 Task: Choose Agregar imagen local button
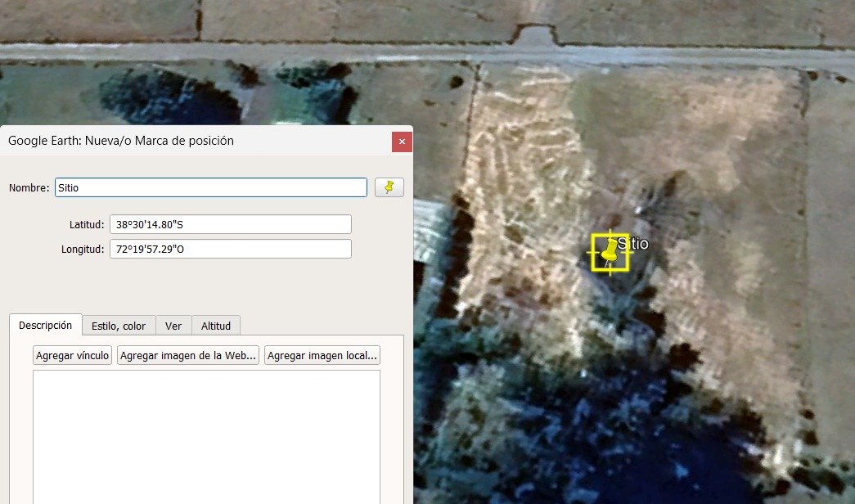pyautogui.click(x=322, y=355)
